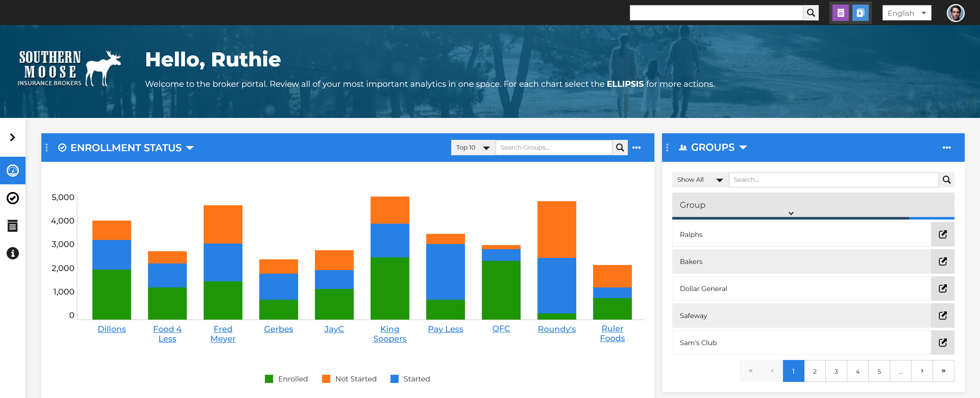Viewport: 980px width, 398px height.
Task: Open the Dollar General external link icon
Action: (x=942, y=288)
